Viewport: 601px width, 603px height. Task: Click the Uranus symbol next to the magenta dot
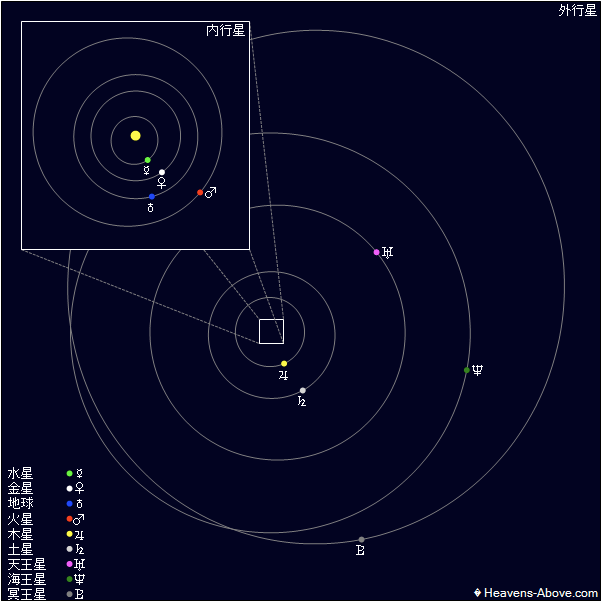(388, 253)
